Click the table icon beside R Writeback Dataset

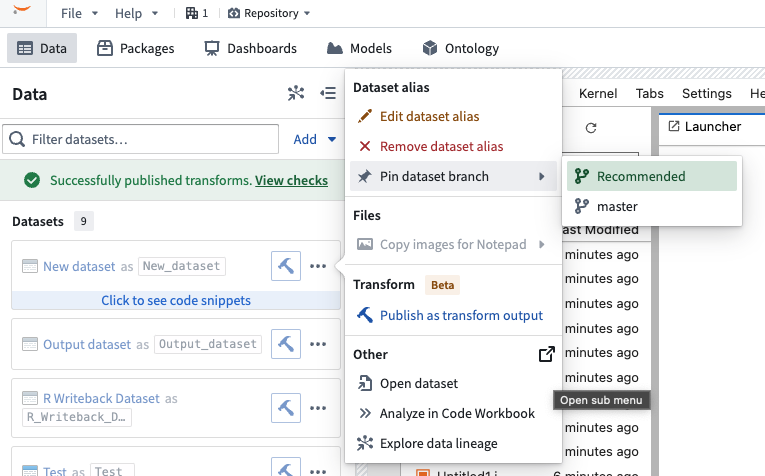click(x=30, y=398)
